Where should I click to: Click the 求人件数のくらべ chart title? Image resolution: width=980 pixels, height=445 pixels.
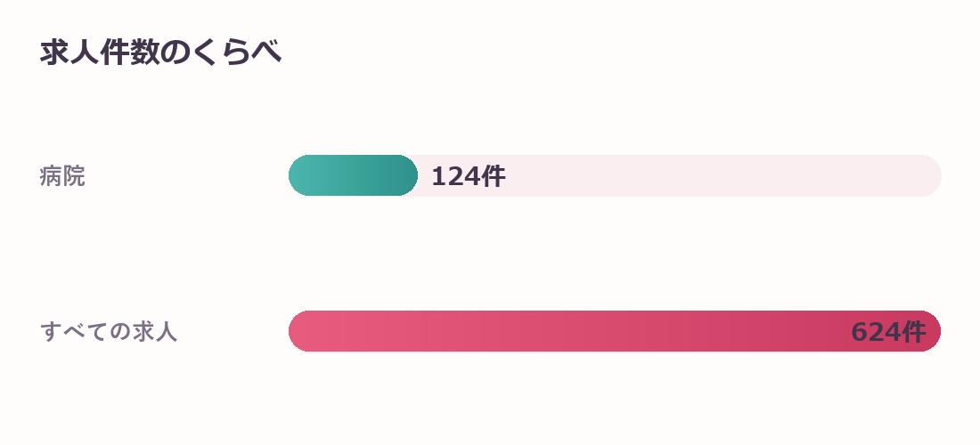[x=160, y=53]
